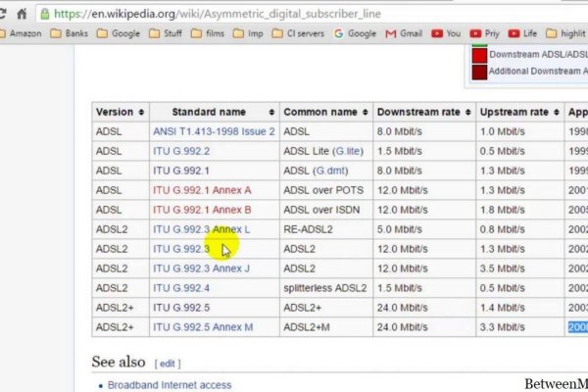Screen dimensions: 588x392
Task: Open the Google site bookmark
Action: pyautogui.click(x=355, y=33)
